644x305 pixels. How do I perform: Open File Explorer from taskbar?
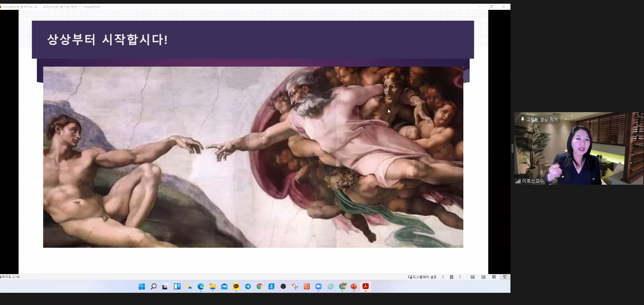point(213,287)
